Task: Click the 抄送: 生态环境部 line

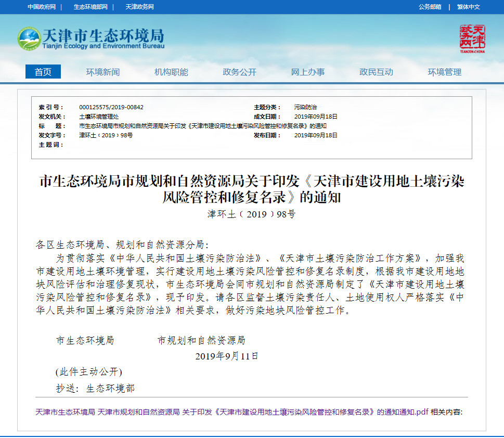Action: coord(96,388)
